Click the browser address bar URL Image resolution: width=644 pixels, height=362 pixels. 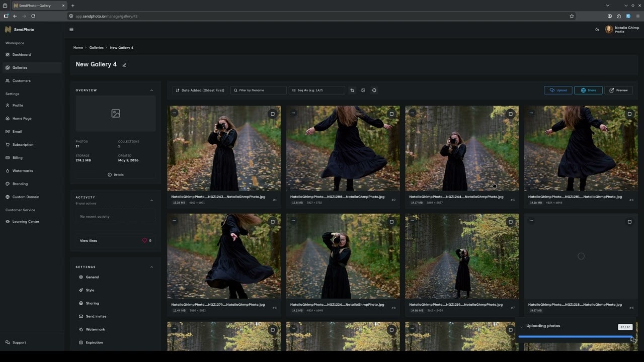pos(107,16)
